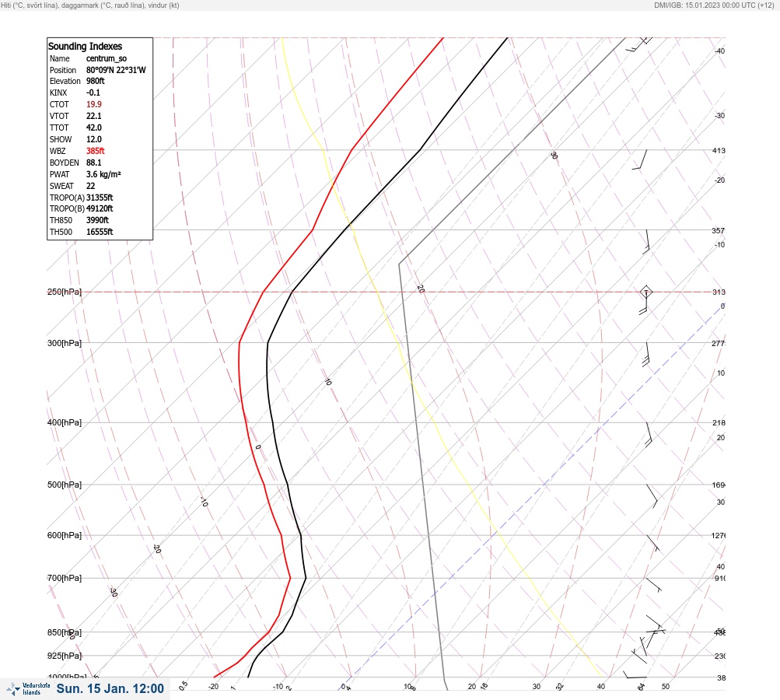Screen dimensions: 780x700
Task: Click the wind barb at 500 hPa level
Action: click(x=652, y=495)
